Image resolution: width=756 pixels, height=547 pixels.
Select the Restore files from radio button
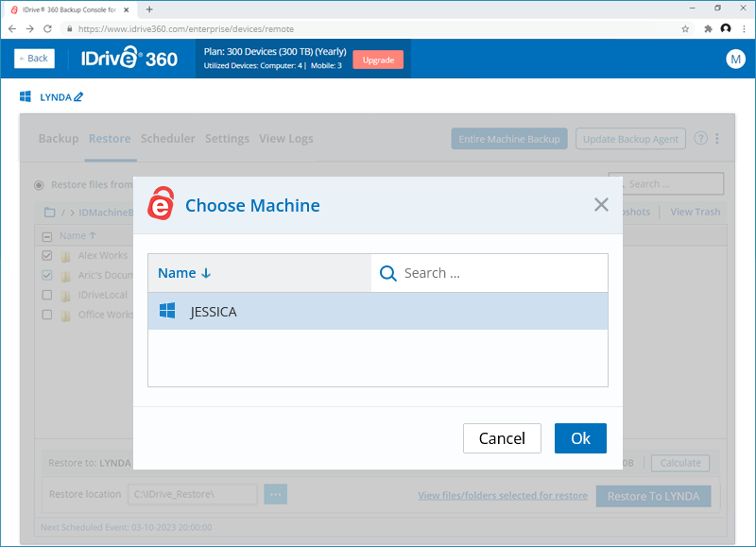pyautogui.click(x=39, y=185)
